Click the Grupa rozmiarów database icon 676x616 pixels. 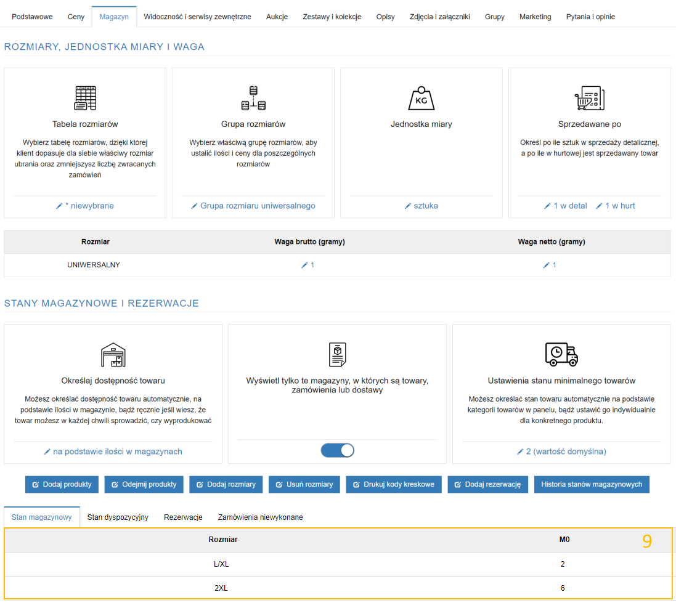click(253, 98)
